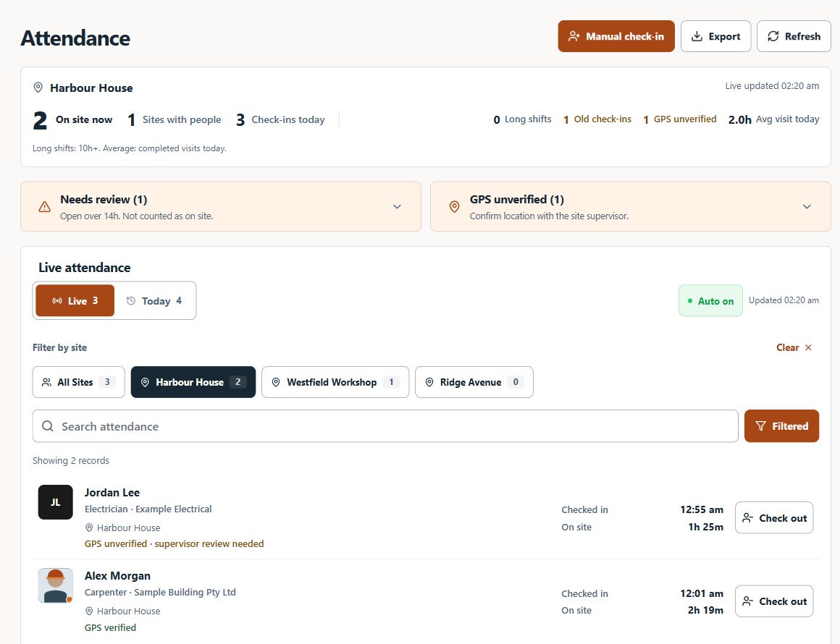
Task: Click the funnel icon on Filtered button
Action: pos(760,426)
